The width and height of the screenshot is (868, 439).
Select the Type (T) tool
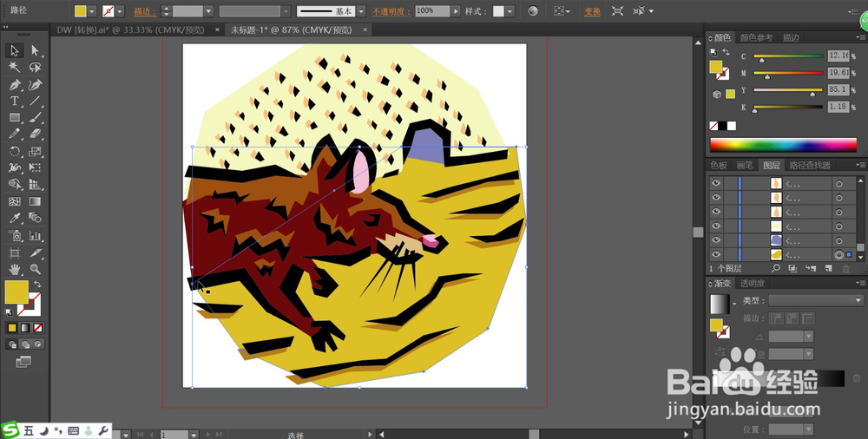[x=15, y=101]
